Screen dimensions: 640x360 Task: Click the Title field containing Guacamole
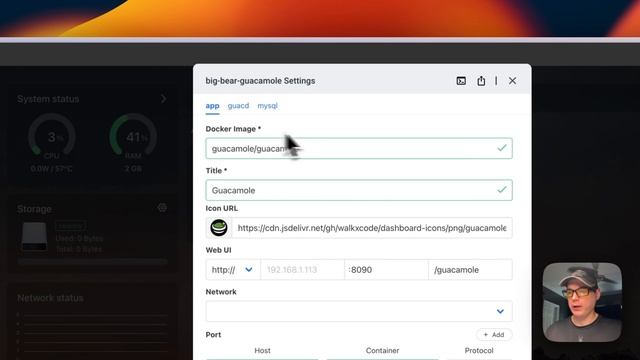pos(359,190)
